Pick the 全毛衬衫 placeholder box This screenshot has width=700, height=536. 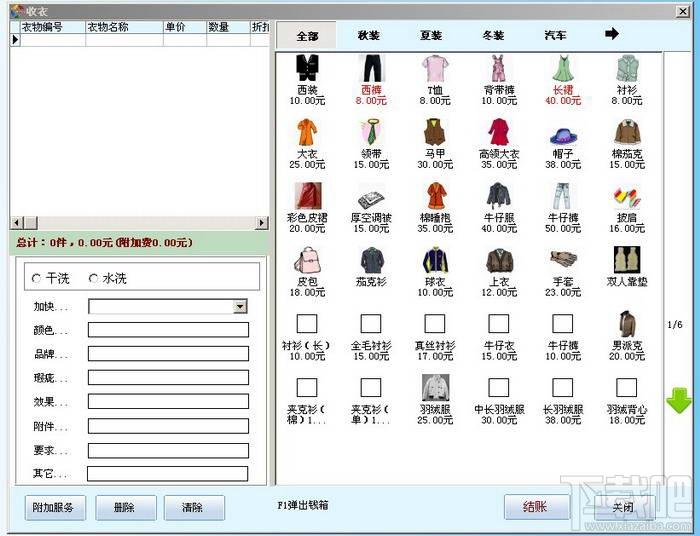[371, 324]
